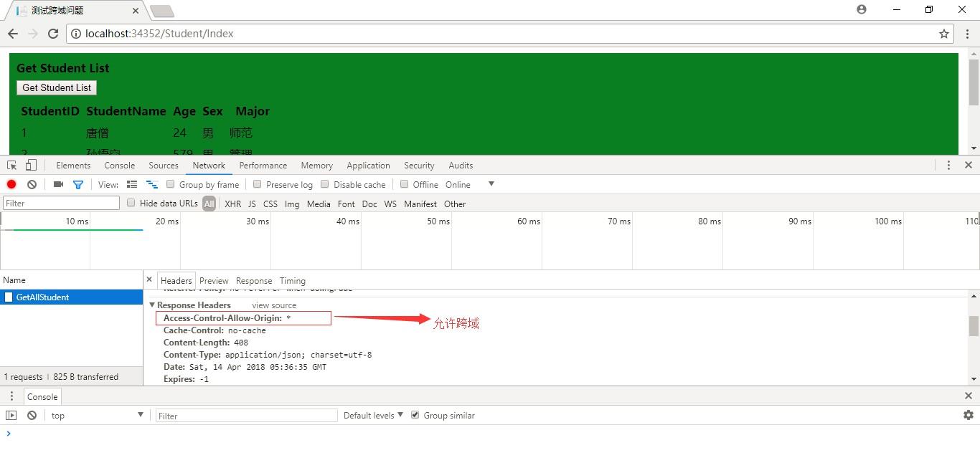Enable Preserve log checkbox

(x=258, y=184)
